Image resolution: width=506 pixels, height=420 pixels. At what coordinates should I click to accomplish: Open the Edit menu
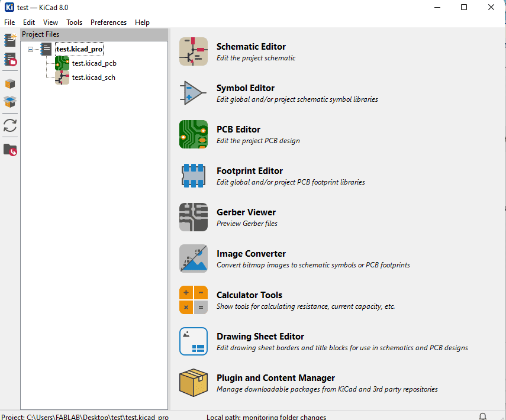29,22
